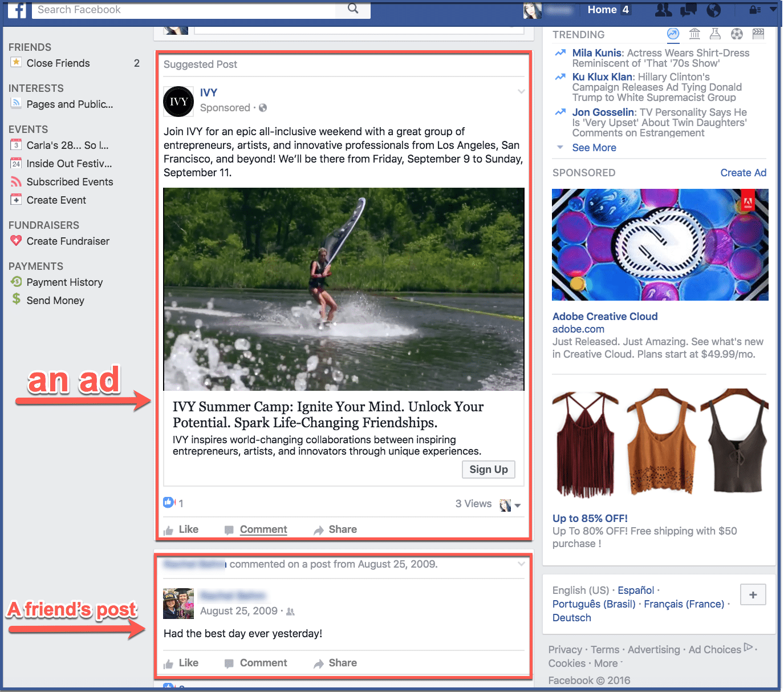This screenshot has width=784, height=692.
Task: Open Create Fundraiser in sidebar
Action: tap(68, 241)
